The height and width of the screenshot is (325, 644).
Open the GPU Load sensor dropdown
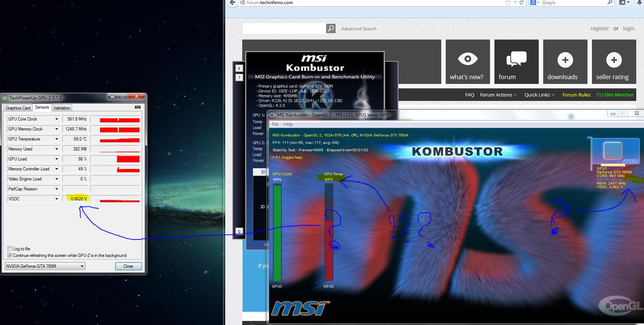56,159
